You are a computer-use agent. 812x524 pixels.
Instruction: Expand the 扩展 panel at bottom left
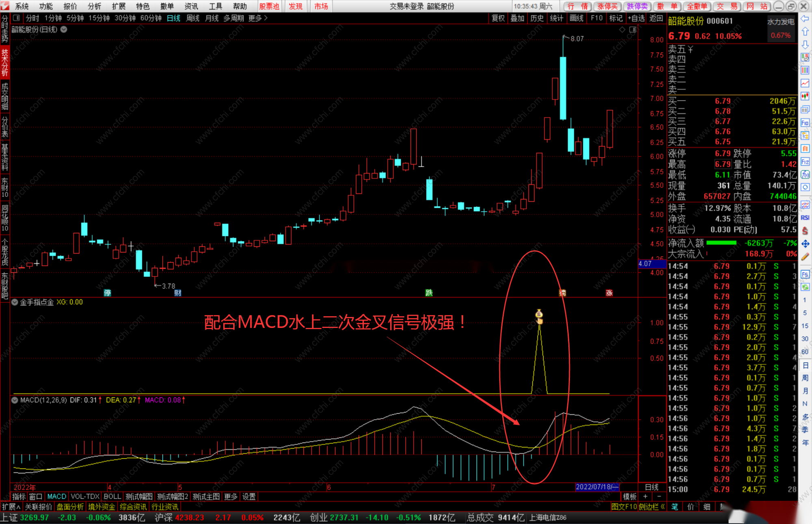tap(11, 507)
